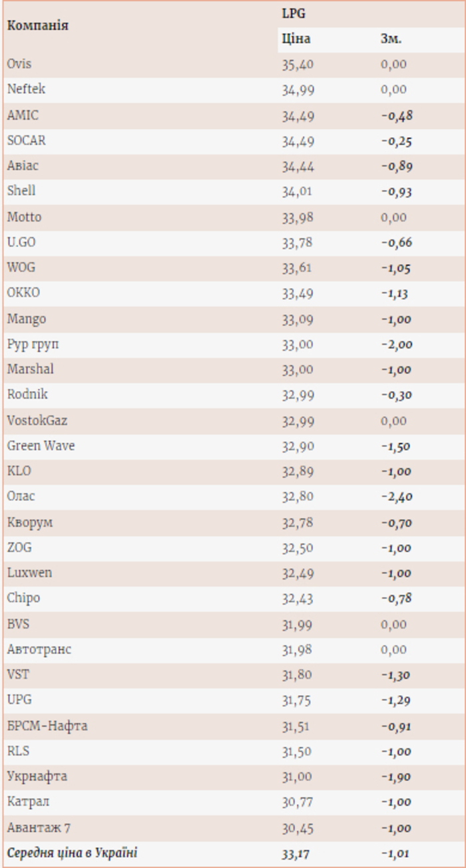Click the Середня ціна в Україні label

(x=73, y=852)
